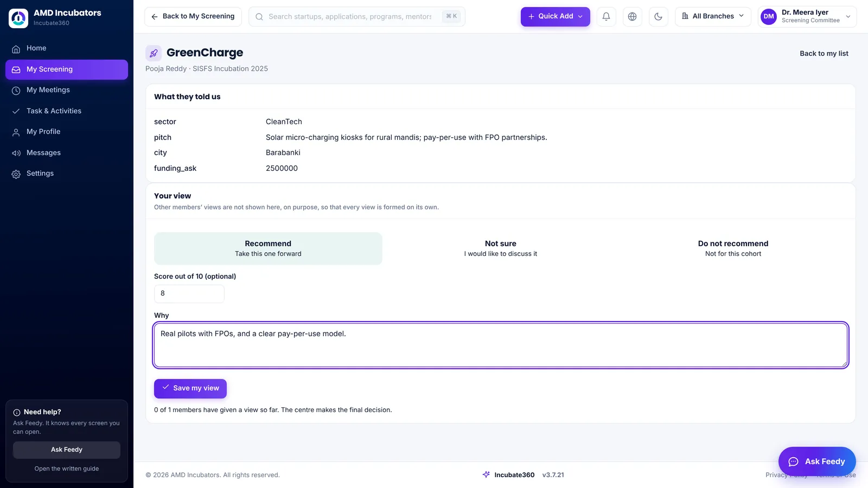The image size is (868, 488).
Task: Open My Screening in sidebar
Action: pos(67,69)
